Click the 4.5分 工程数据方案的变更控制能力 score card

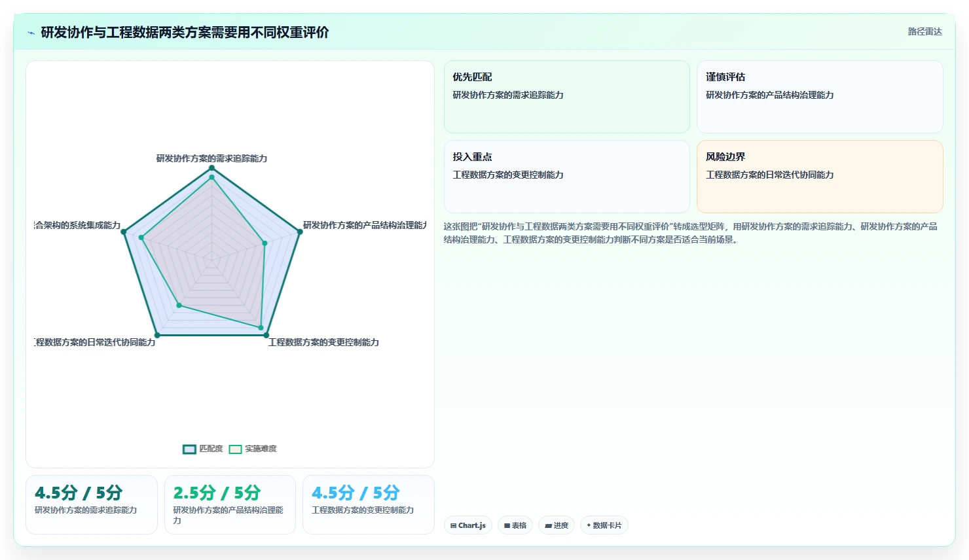pos(369,504)
